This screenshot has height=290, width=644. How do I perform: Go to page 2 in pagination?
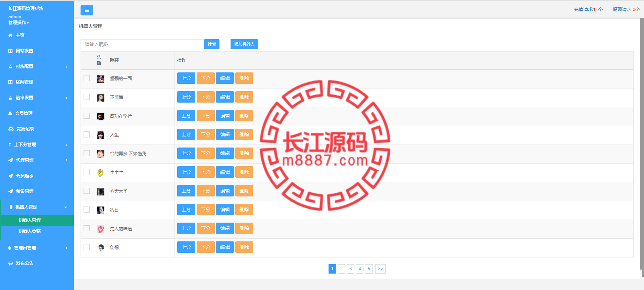341,269
